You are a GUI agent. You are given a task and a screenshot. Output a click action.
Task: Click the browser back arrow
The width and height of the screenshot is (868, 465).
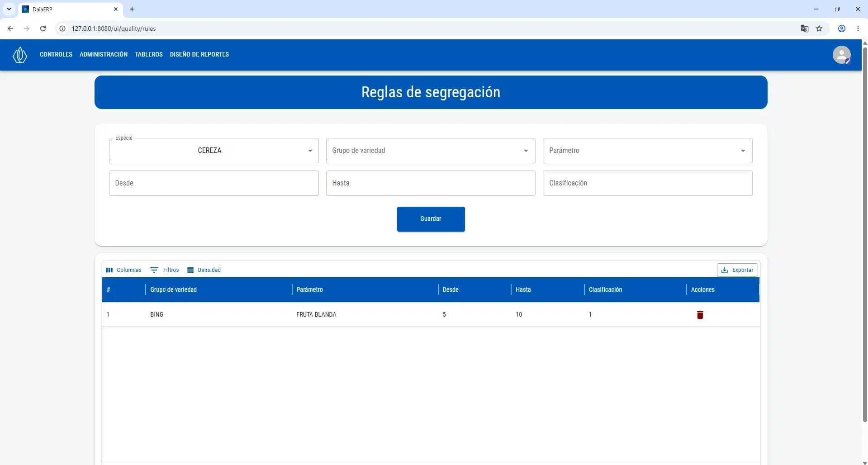tap(10, 28)
